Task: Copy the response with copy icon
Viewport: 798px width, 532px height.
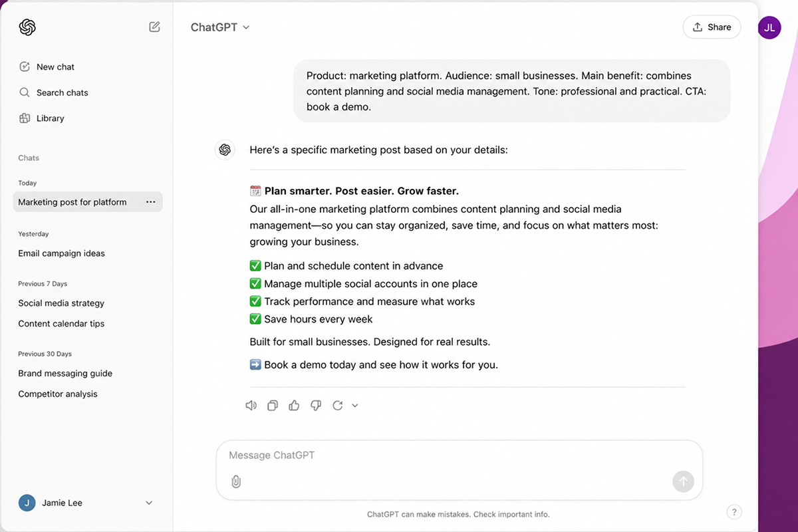Action: (x=272, y=406)
